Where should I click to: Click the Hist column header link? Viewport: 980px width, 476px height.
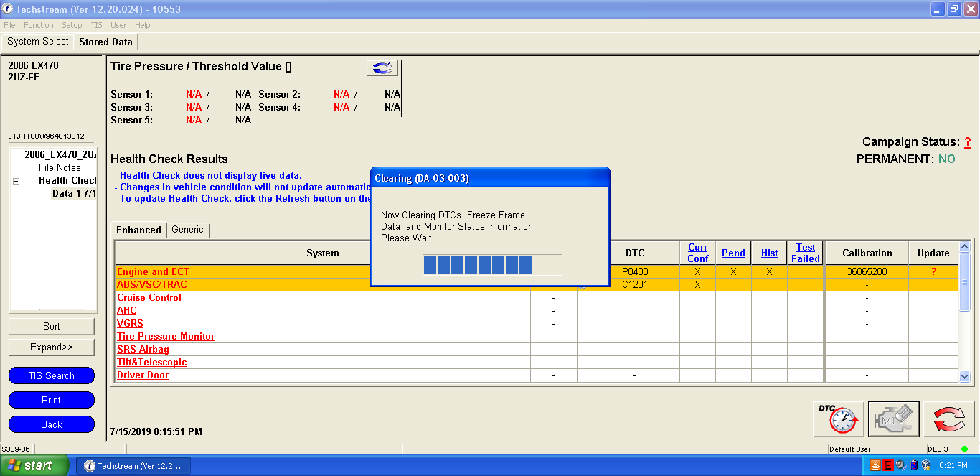769,253
